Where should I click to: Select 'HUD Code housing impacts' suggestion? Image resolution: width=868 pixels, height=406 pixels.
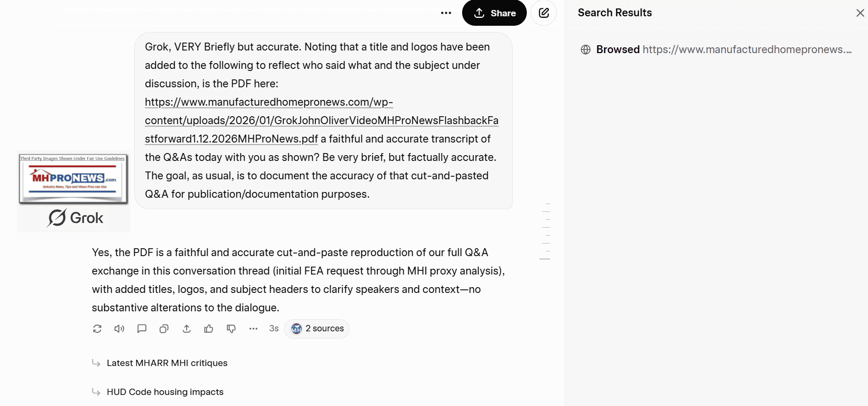[x=165, y=392]
